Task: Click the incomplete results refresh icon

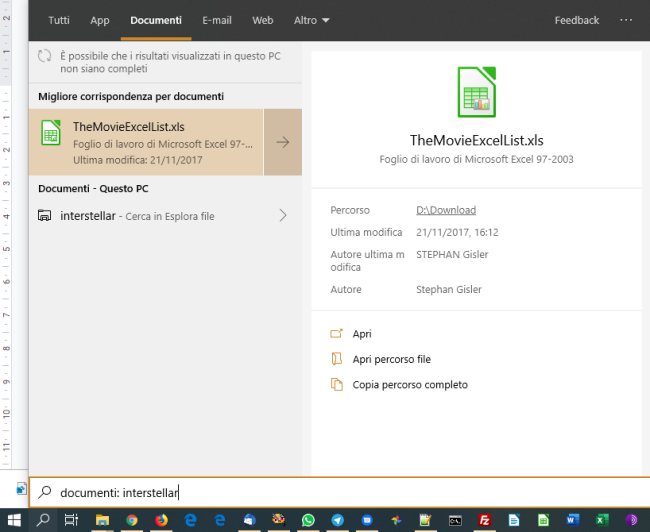Action: pyautogui.click(x=44, y=56)
